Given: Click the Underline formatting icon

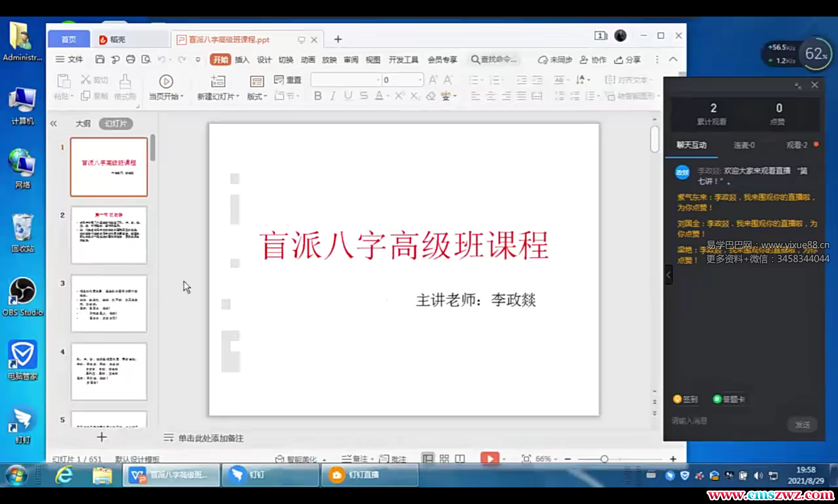Looking at the screenshot, I should point(348,96).
